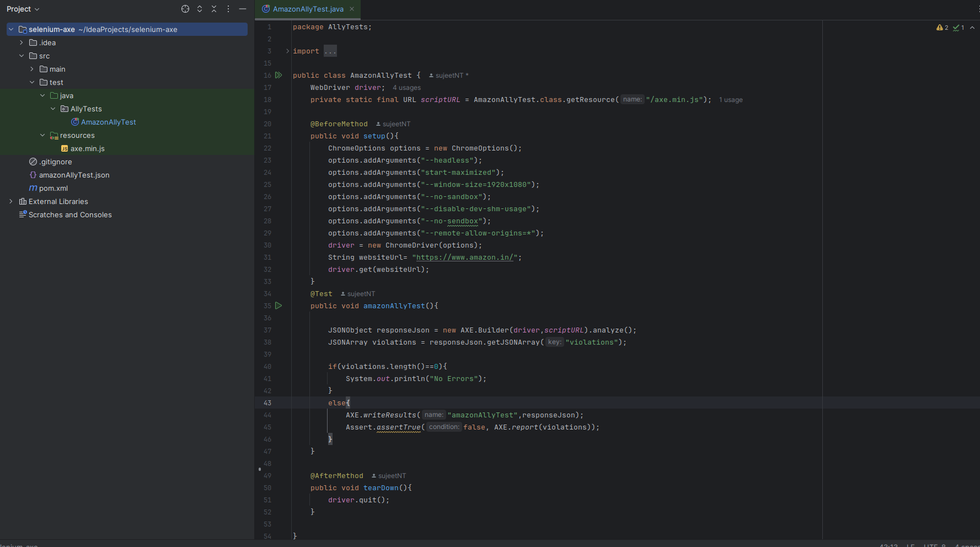
Task: Select the axe.min.js resource file
Action: tap(87, 148)
